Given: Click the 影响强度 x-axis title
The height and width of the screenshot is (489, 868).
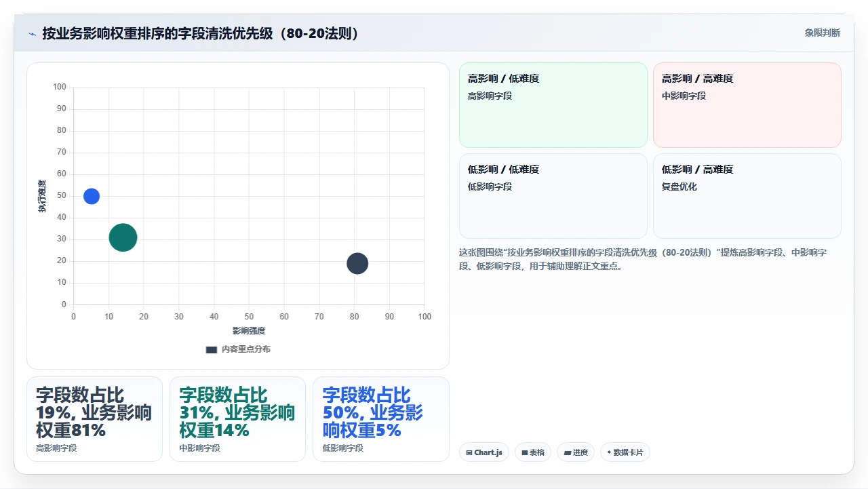Looking at the screenshot, I should click(x=249, y=331).
